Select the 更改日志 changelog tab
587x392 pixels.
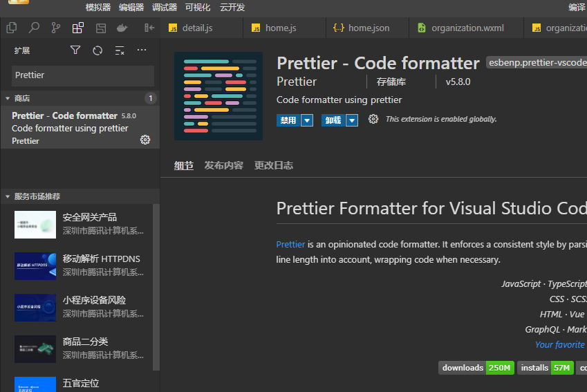coord(274,165)
